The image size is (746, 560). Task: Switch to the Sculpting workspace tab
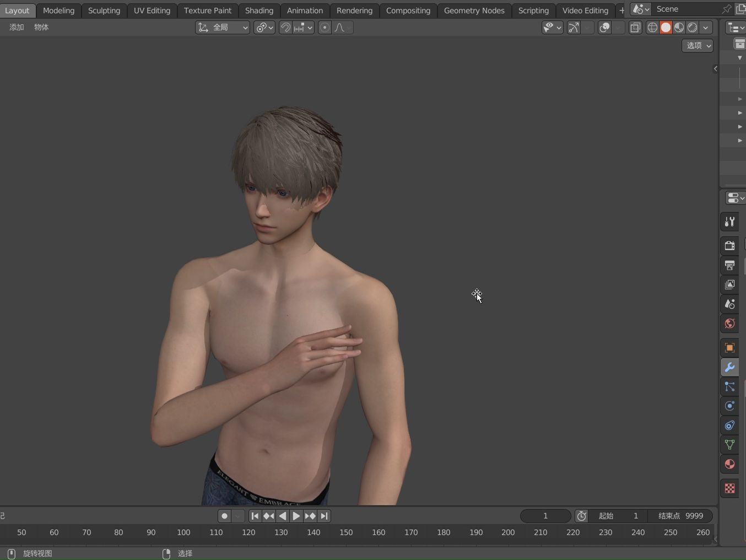(104, 10)
